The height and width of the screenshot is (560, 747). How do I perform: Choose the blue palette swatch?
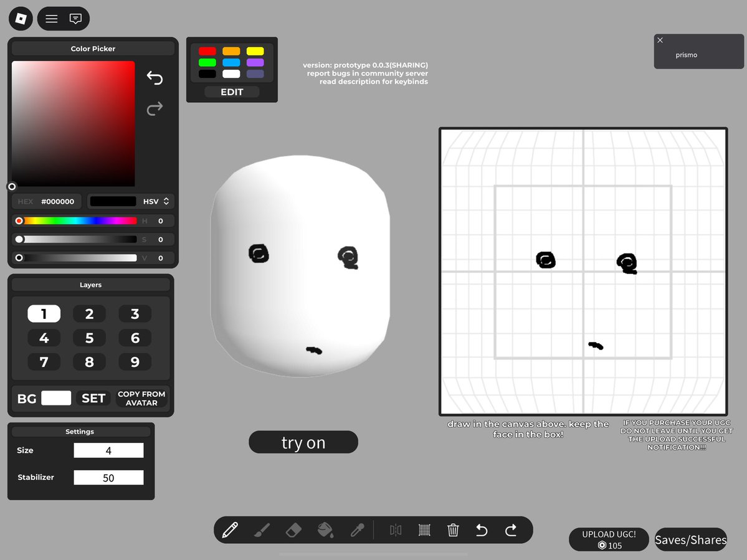point(231,62)
